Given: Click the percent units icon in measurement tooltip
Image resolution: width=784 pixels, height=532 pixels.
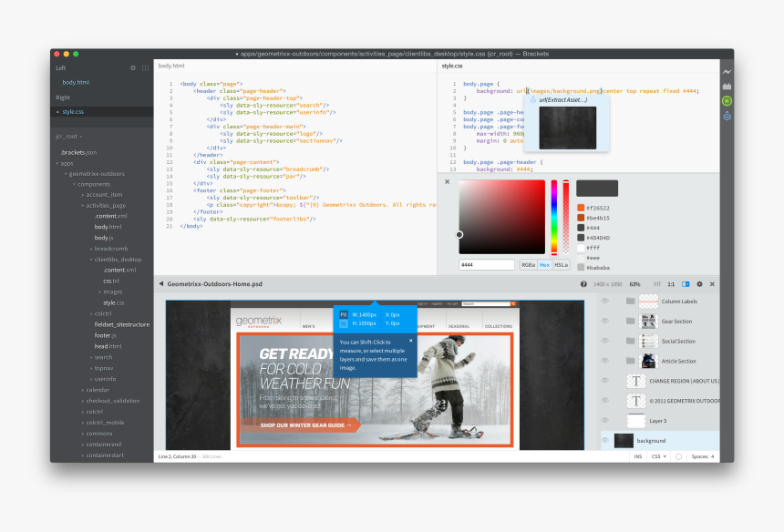Looking at the screenshot, I should pyautogui.click(x=344, y=323).
